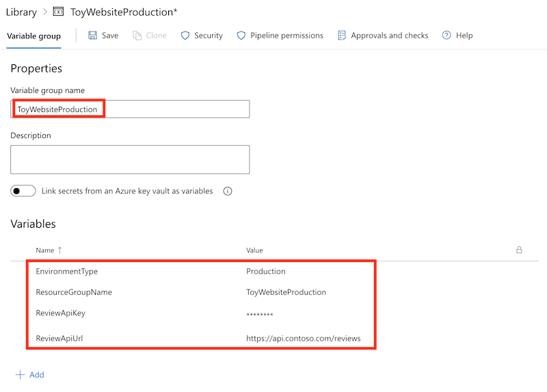Click the Name column header
The width and height of the screenshot is (547, 392).
45,250
